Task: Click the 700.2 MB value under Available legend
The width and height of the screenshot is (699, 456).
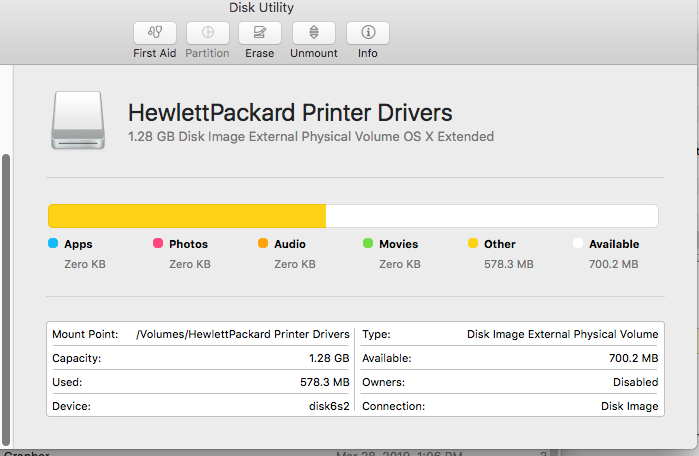Action: pos(613,264)
